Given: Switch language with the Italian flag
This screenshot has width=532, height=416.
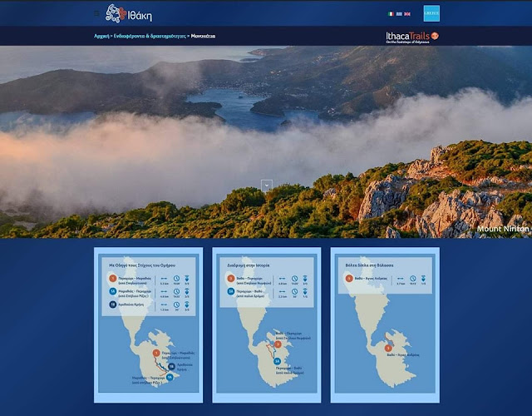Looking at the screenshot, I should [x=392, y=14].
